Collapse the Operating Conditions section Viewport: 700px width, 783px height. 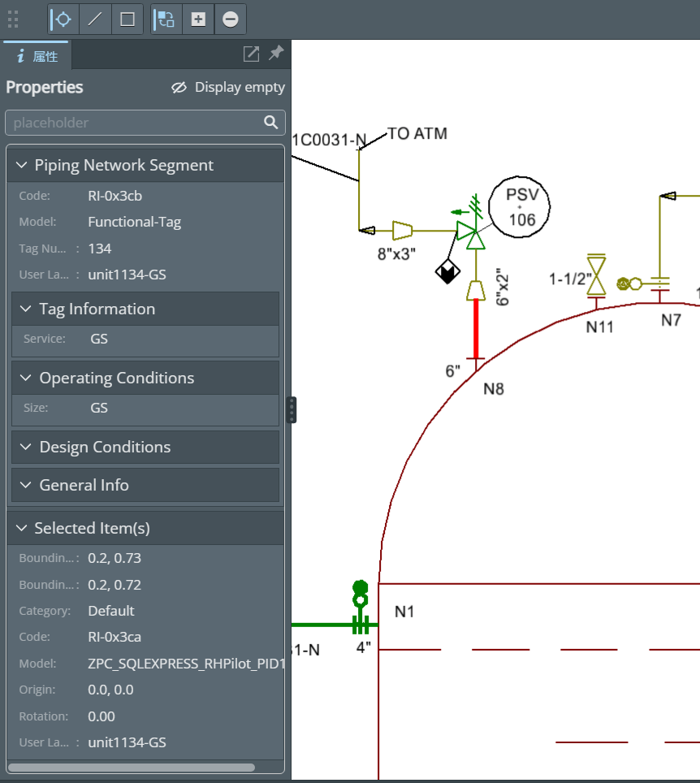click(26, 379)
